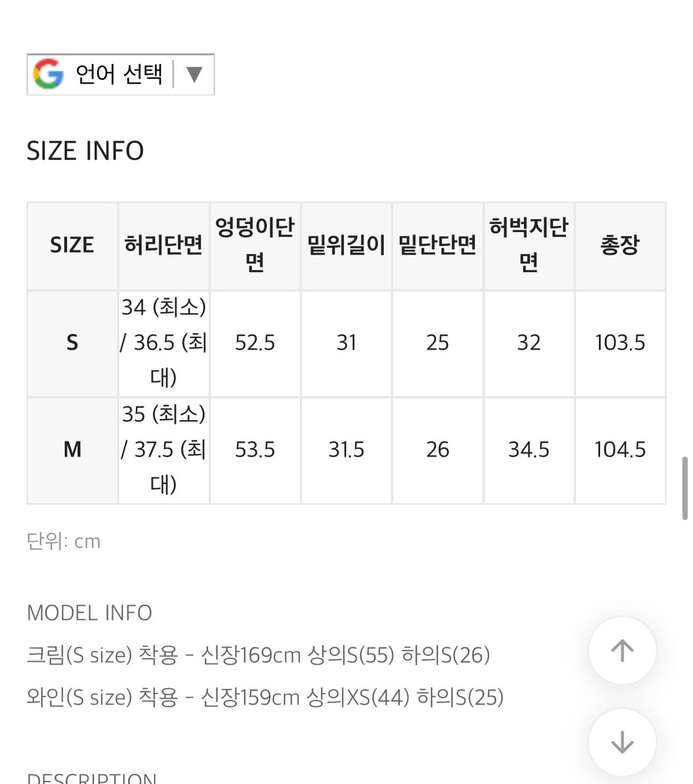Click the 밑단단면 column header
693x784 pixels.
tap(437, 245)
